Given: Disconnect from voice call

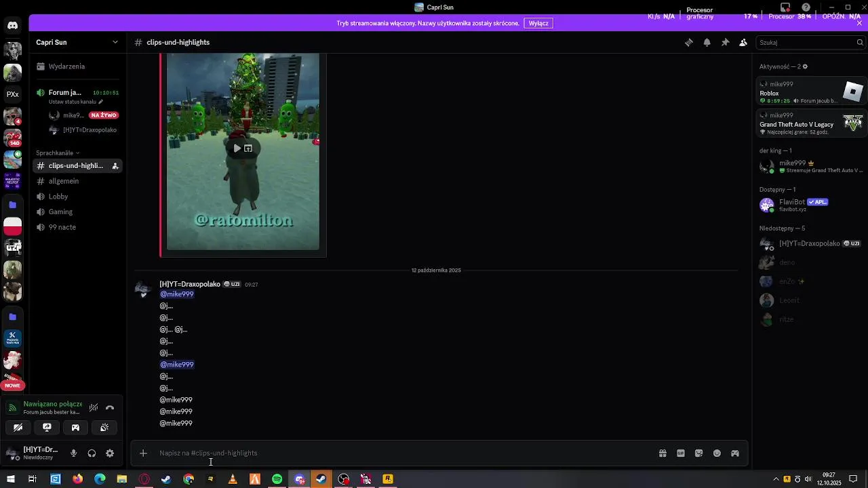Looking at the screenshot, I should click(x=110, y=407).
